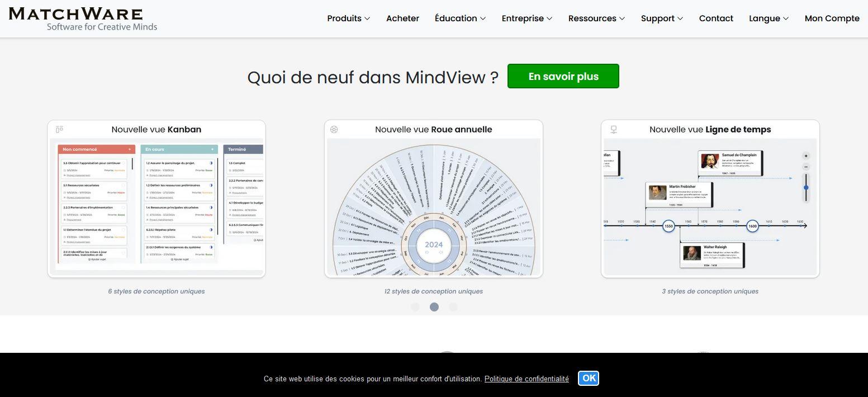Click the timeline zoom slider handle

806,187
